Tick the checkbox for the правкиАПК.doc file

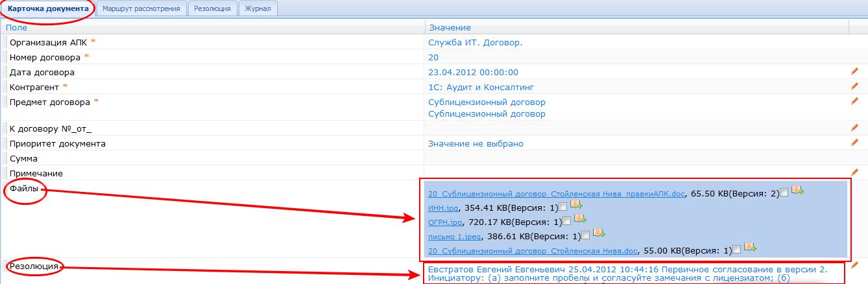[785, 192]
